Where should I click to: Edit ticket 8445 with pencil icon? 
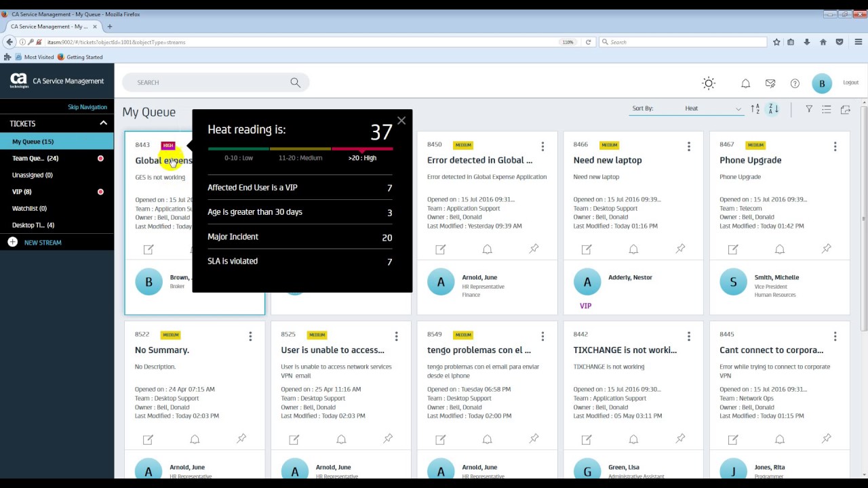click(x=733, y=439)
